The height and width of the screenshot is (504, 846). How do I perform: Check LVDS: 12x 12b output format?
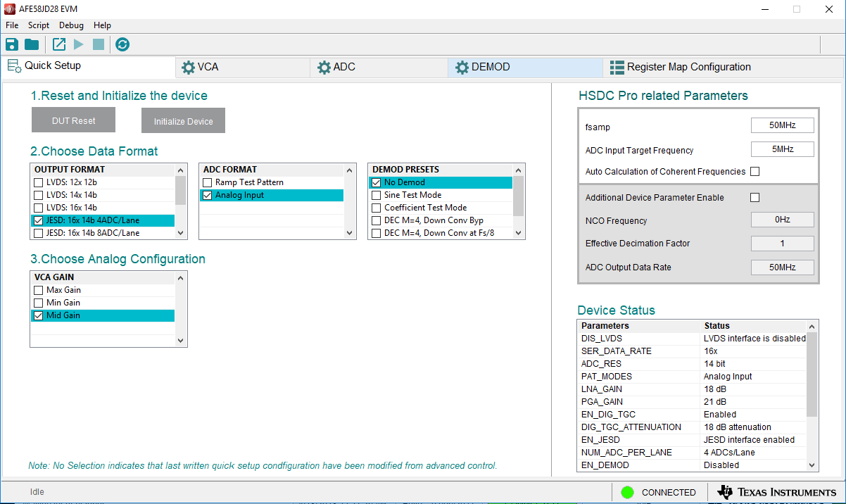[x=38, y=182]
